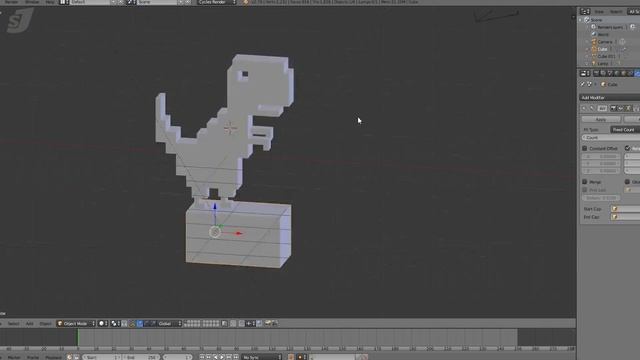Open the timeline Playback menu
The width and height of the screenshot is (640, 360).
point(53,357)
